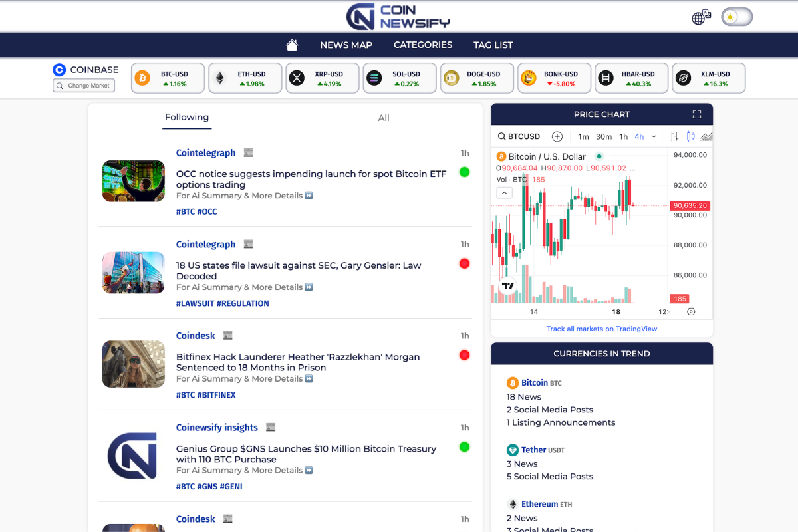Open the Change Market dropdown
The width and height of the screenshot is (798, 532).
(84, 85)
